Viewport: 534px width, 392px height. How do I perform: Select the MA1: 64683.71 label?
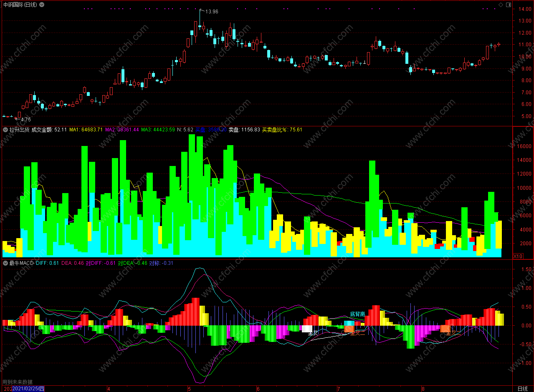(x=86, y=130)
